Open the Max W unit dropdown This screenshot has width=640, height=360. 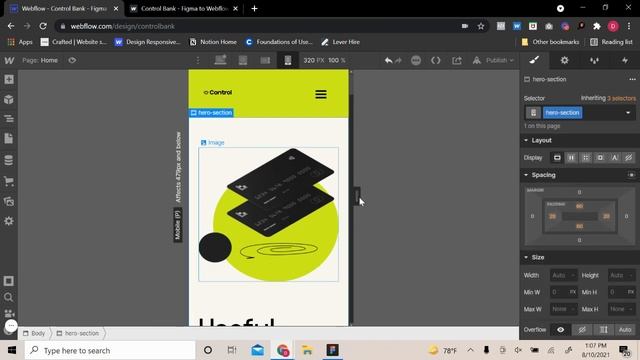coord(573,309)
